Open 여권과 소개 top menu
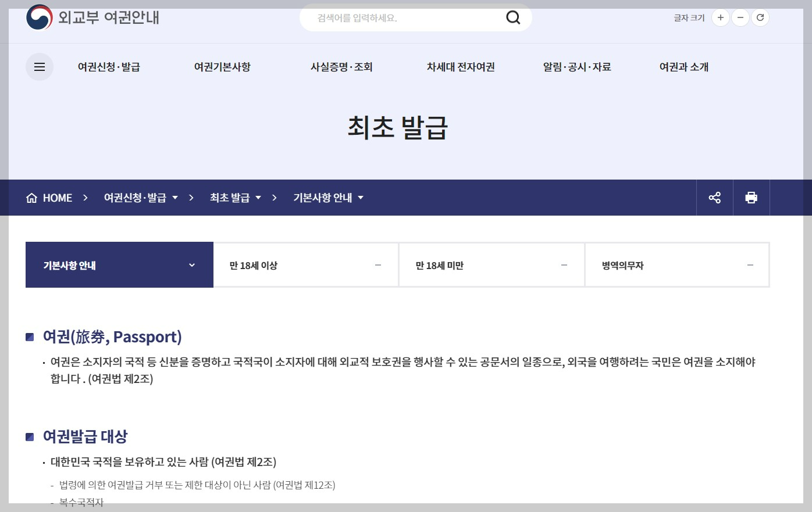 pos(684,67)
